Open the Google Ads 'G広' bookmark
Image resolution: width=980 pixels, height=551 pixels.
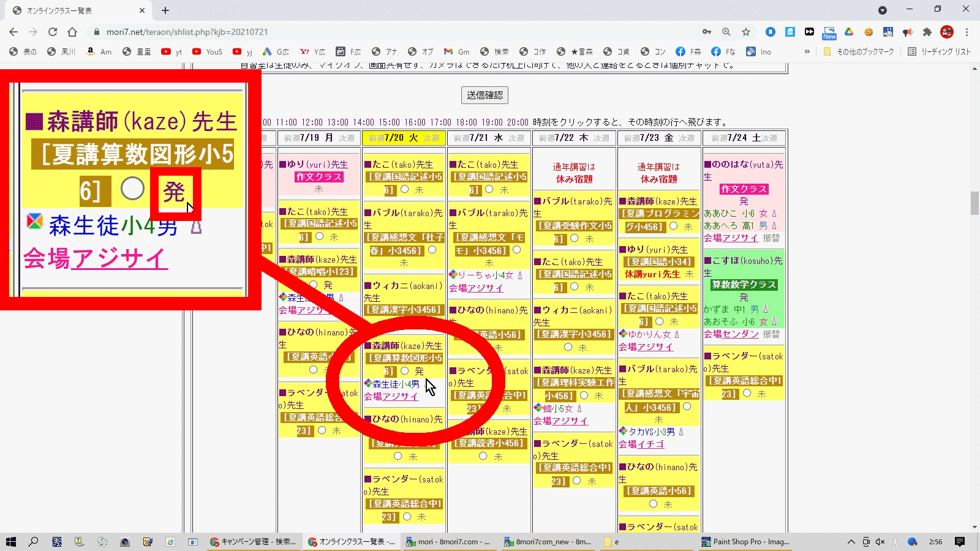pyautogui.click(x=276, y=51)
